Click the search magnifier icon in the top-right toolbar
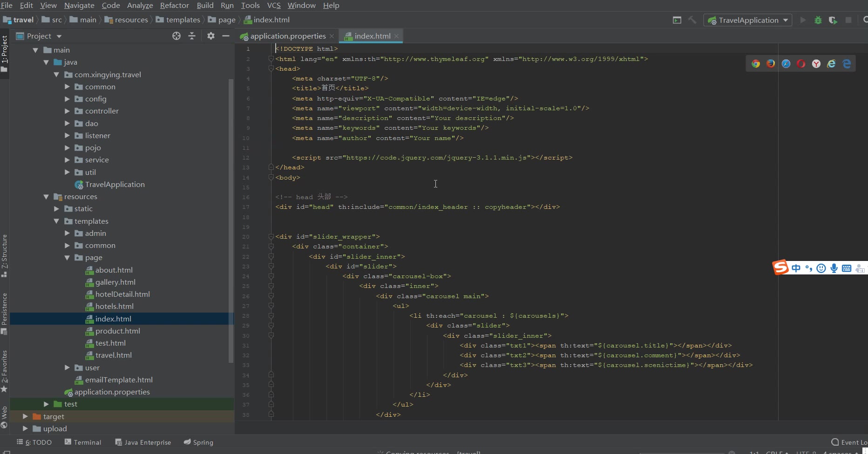The image size is (868, 454). (x=865, y=20)
